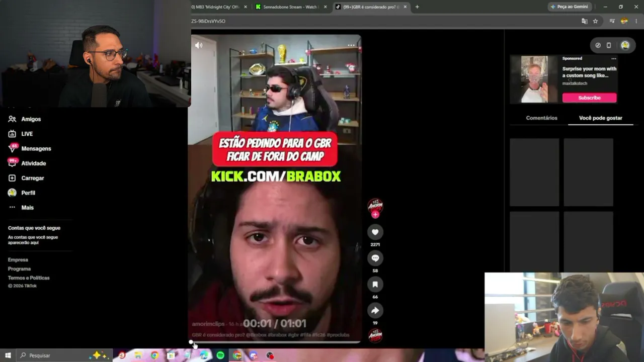
Task: Open the Empresa footer link
Action: click(x=18, y=260)
